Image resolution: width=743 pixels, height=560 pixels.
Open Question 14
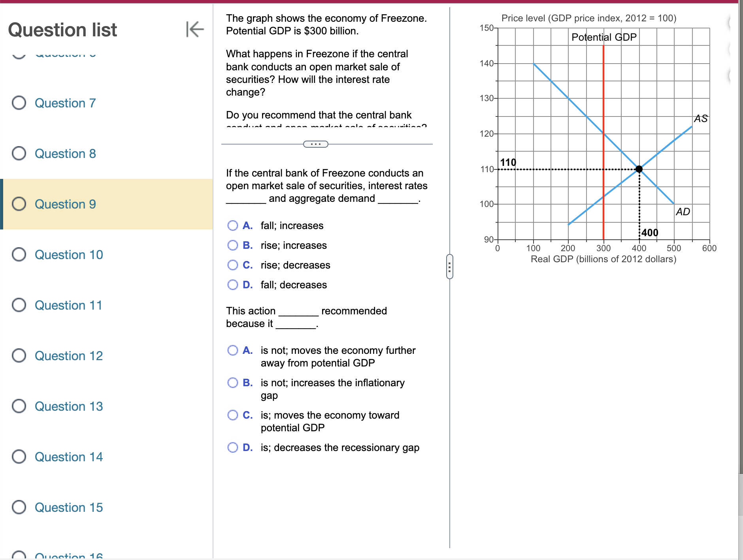pyautogui.click(x=69, y=457)
